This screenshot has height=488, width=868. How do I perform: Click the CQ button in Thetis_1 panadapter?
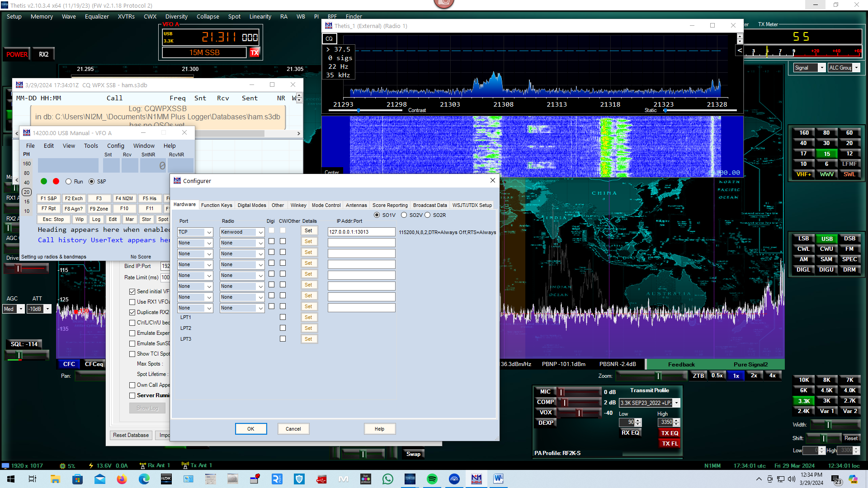pos(330,38)
